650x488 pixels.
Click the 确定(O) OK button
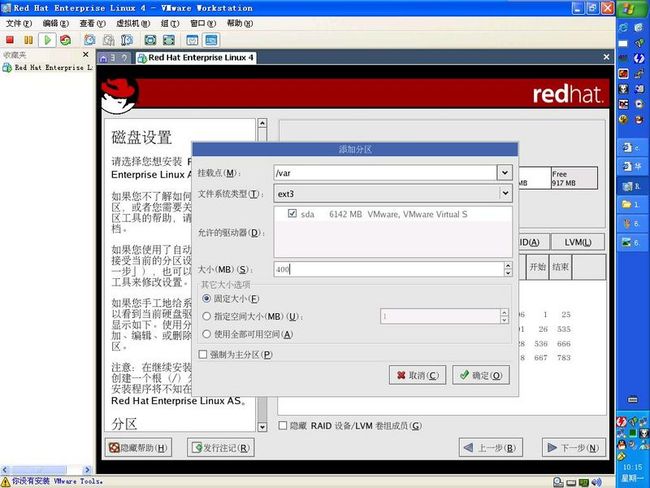point(481,375)
